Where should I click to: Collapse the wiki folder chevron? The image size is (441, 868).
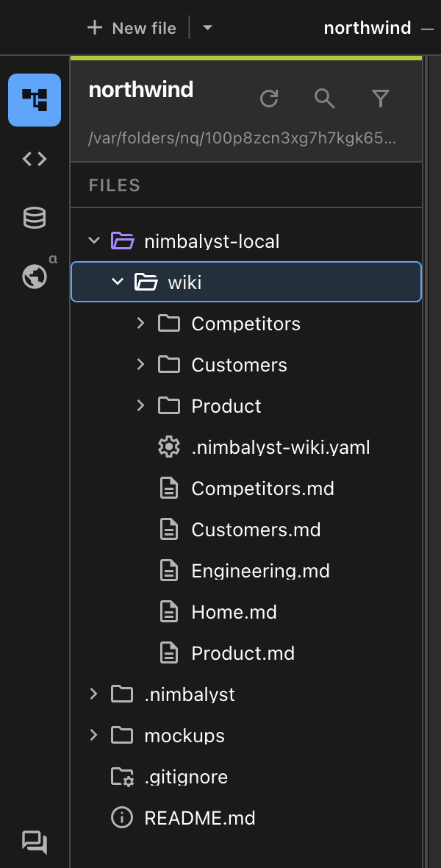(x=118, y=282)
